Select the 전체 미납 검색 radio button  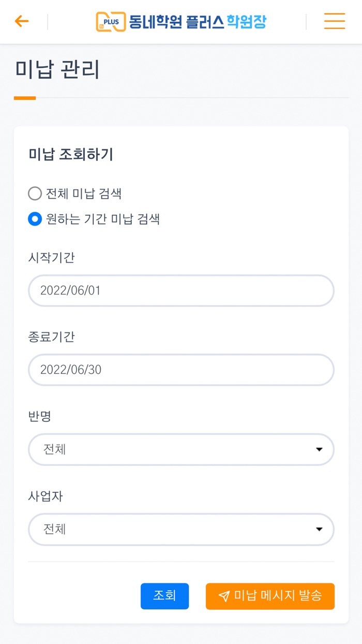click(x=35, y=194)
